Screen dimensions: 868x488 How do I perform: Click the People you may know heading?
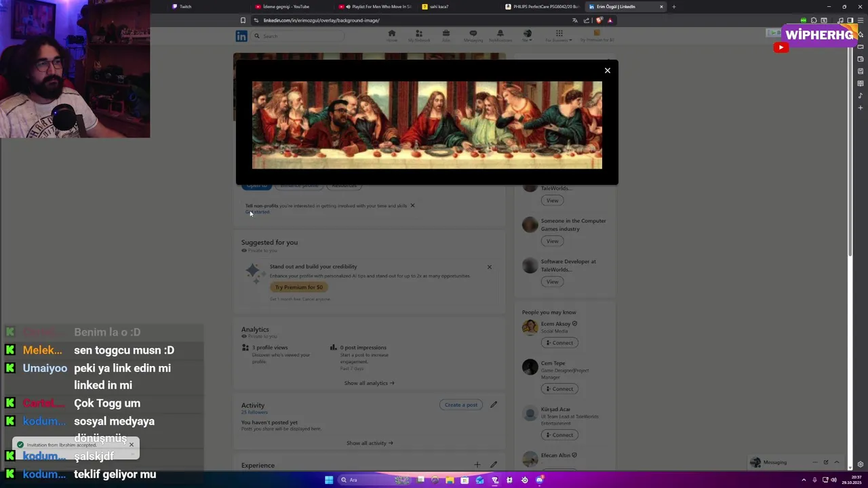coord(549,312)
